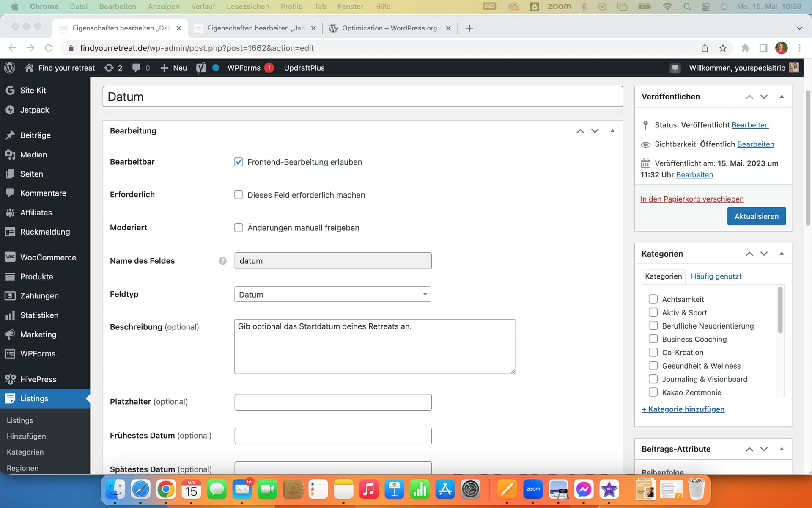
Task: Reload the page in Chrome
Action: click(x=49, y=48)
